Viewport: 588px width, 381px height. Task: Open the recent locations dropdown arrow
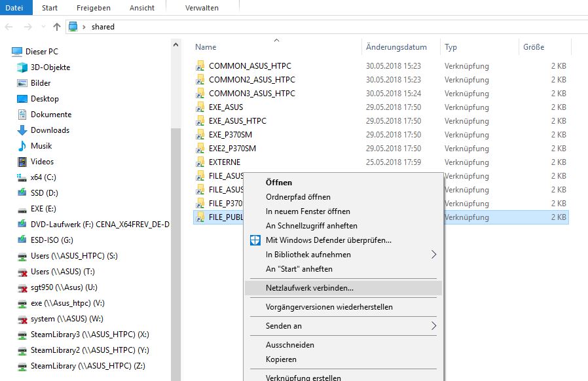(43, 27)
